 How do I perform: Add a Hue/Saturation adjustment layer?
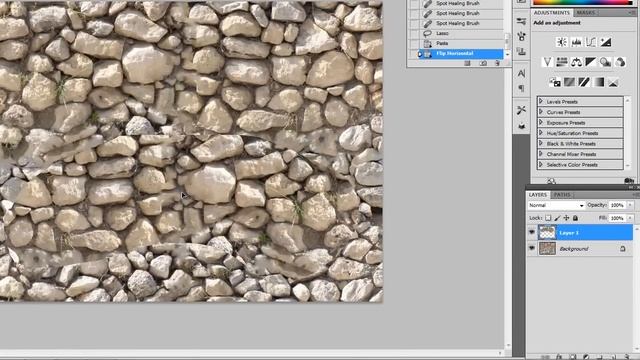562,62
